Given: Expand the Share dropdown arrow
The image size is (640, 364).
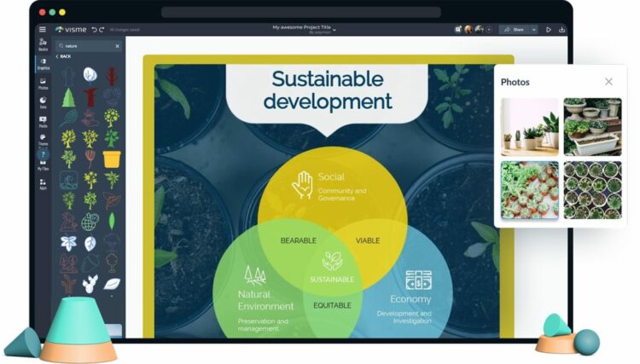Looking at the screenshot, I should coord(534,29).
